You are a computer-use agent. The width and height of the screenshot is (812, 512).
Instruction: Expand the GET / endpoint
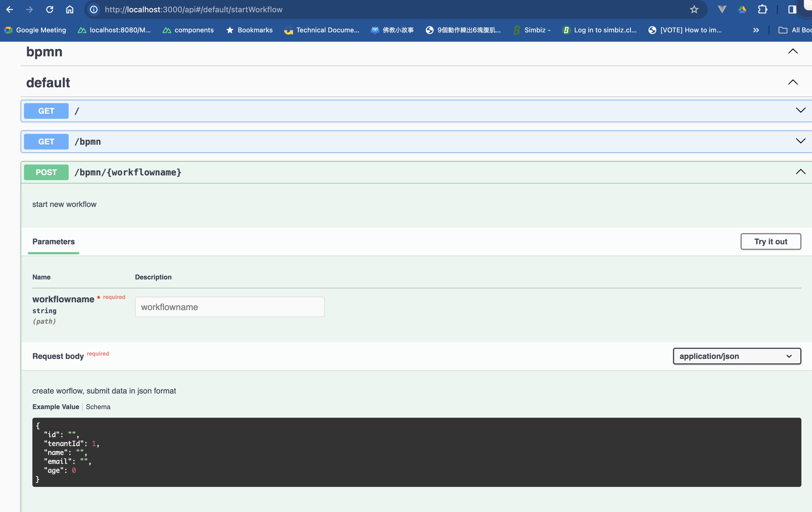pos(800,110)
